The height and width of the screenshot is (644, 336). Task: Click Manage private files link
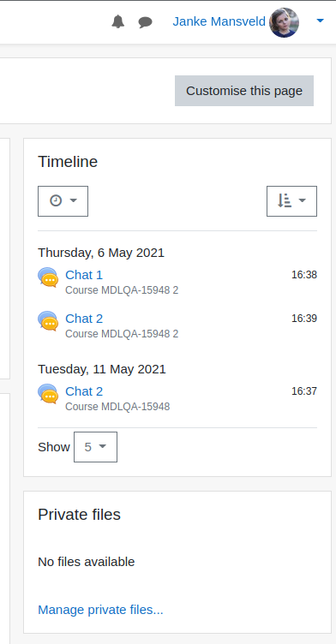click(100, 610)
